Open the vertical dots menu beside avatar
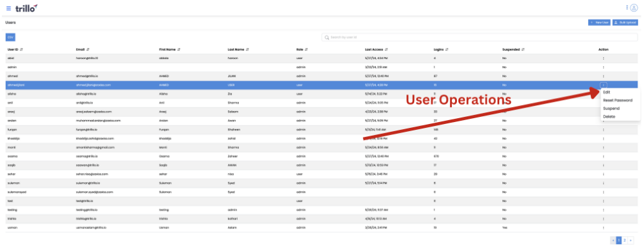Image resolution: width=644 pixels, height=248 pixels. pos(626,7)
